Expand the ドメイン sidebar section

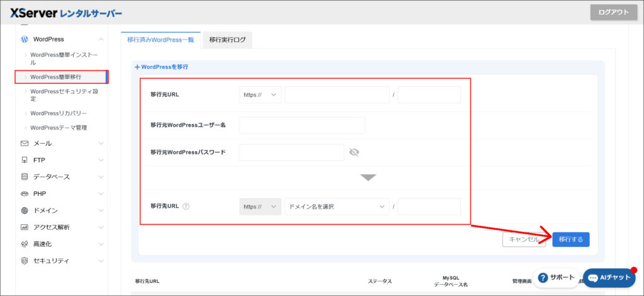tap(101, 210)
